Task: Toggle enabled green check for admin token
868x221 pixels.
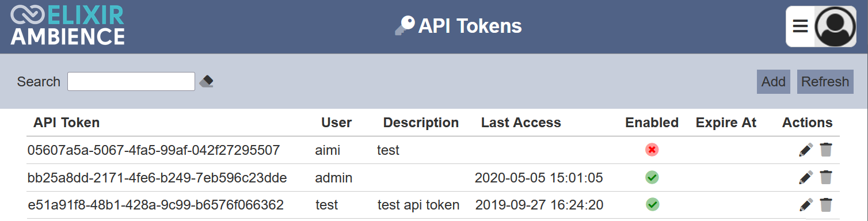Action: click(652, 177)
